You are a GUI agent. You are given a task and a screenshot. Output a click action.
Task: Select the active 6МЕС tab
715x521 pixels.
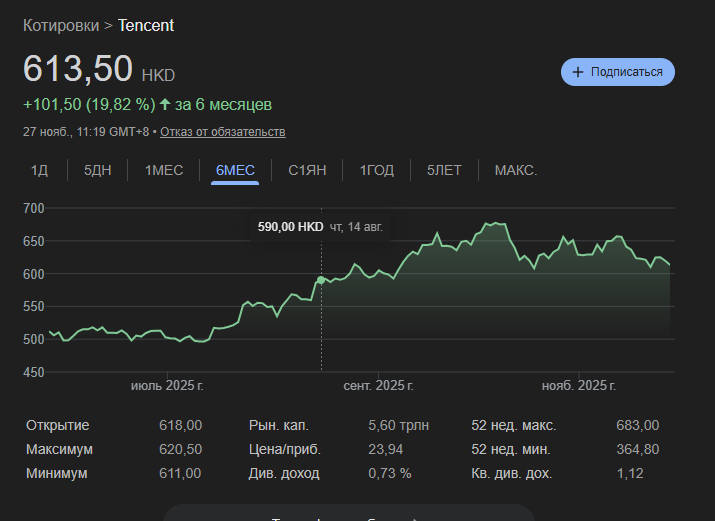(235, 170)
